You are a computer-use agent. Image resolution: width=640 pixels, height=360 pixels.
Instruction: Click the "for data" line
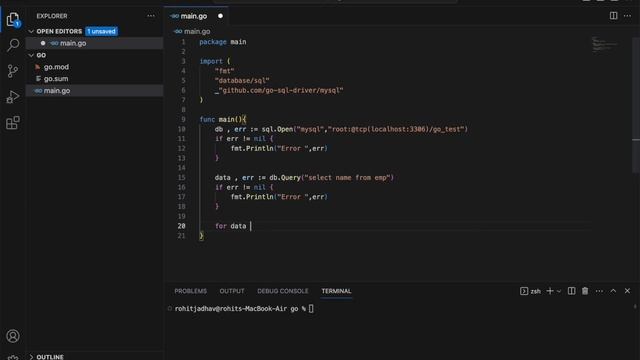[231, 226]
